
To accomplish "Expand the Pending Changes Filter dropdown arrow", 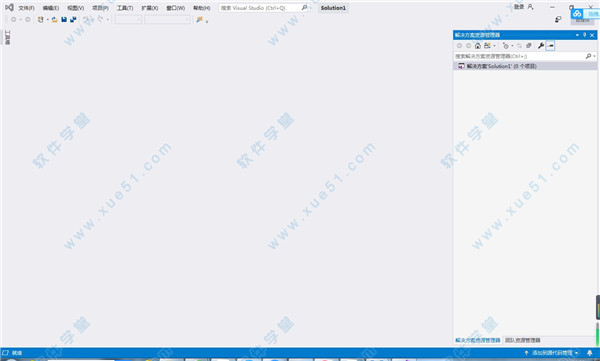I will point(512,46).
